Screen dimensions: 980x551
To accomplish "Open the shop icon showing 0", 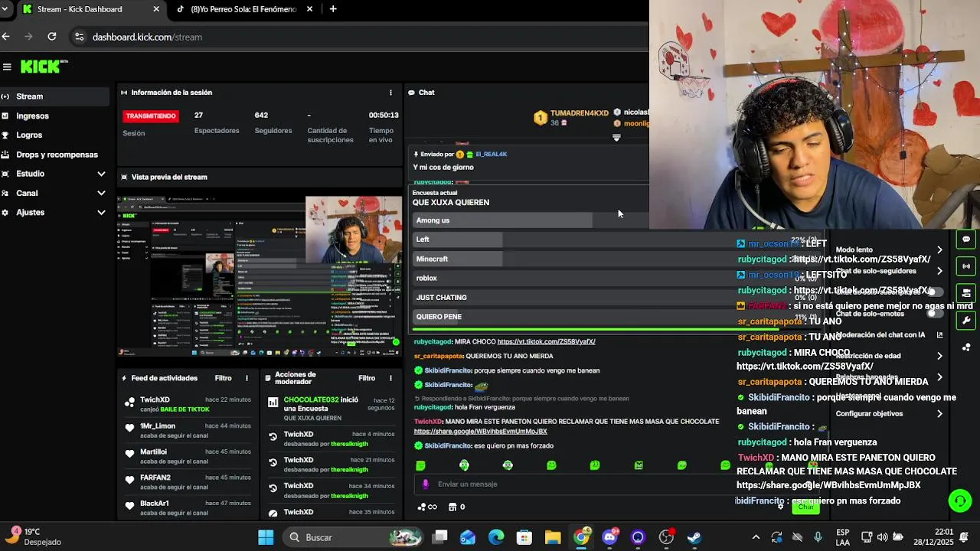I will (456, 507).
